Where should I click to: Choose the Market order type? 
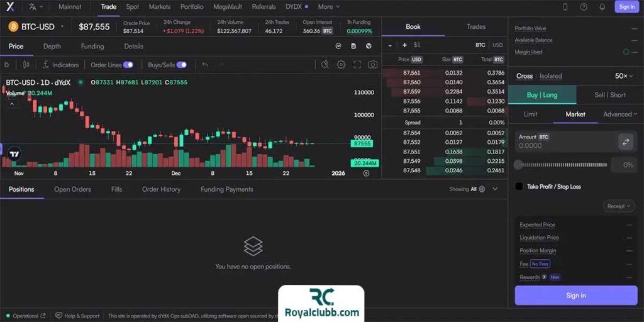point(575,114)
